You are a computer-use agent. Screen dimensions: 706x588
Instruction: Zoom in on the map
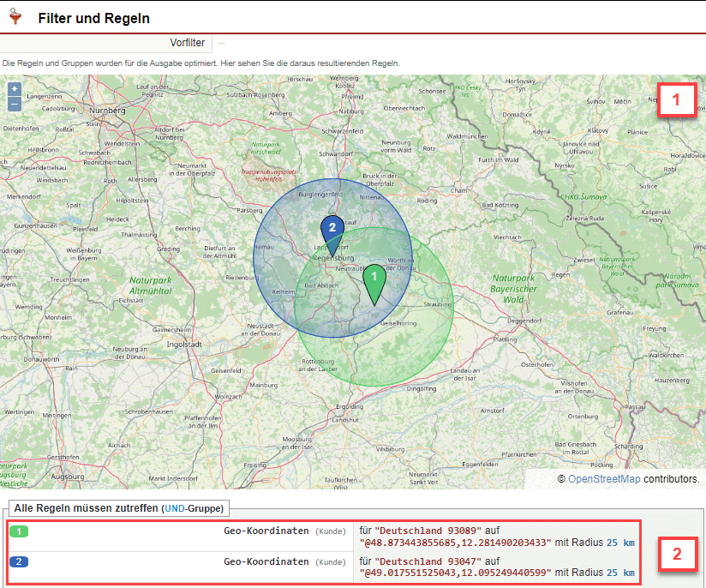point(14,88)
